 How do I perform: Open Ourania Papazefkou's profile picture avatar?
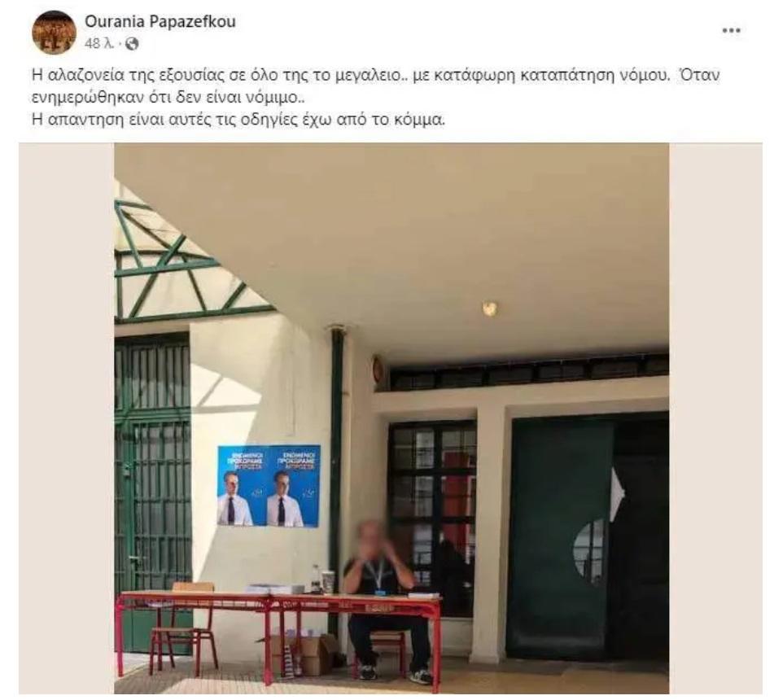tap(54, 32)
